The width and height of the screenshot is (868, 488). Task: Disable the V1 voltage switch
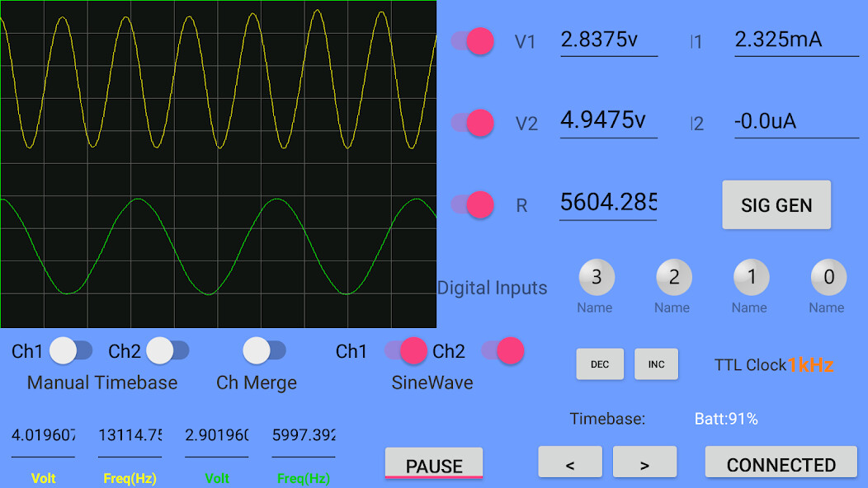click(x=473, y=41)
